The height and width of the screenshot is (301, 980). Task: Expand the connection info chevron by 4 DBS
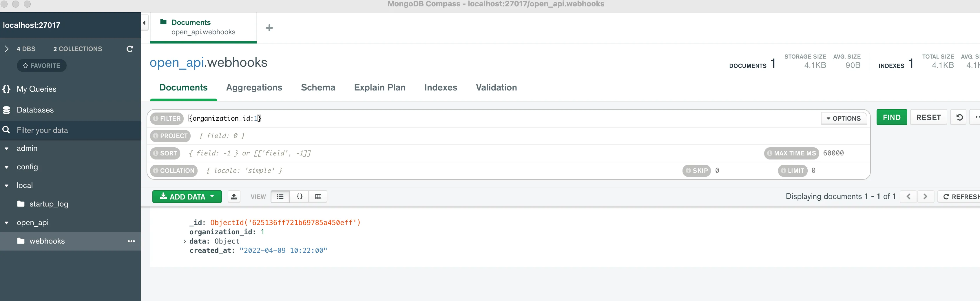(x=6, y=49)
